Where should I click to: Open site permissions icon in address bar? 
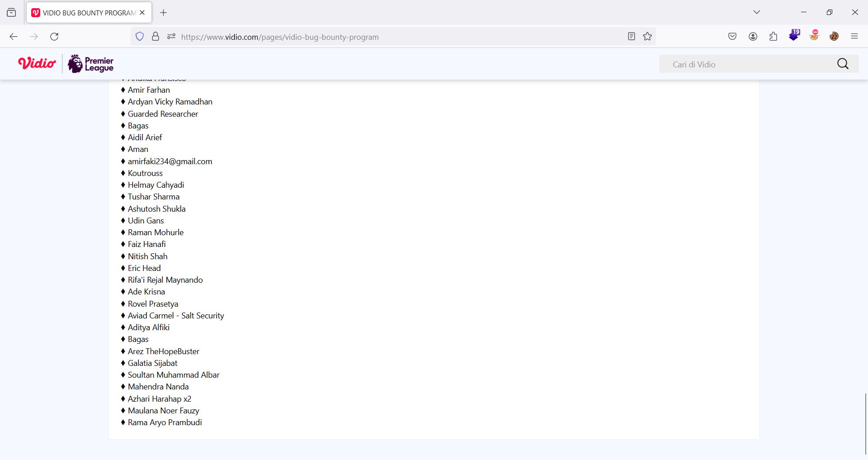171,37
